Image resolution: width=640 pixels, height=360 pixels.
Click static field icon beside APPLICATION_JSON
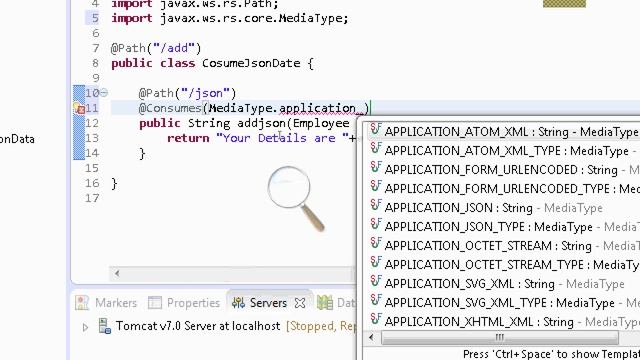click(x=376, y=205)
